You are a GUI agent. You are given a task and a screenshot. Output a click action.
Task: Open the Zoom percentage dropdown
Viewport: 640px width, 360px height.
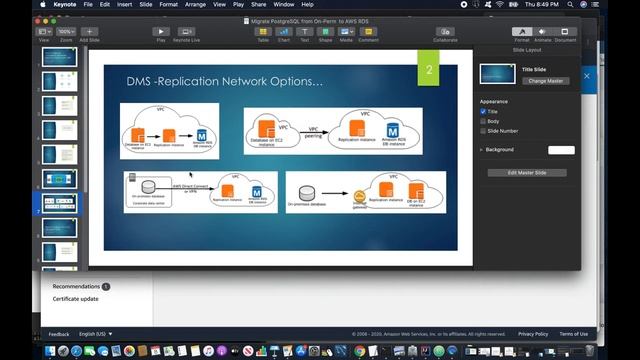(66, 32)
